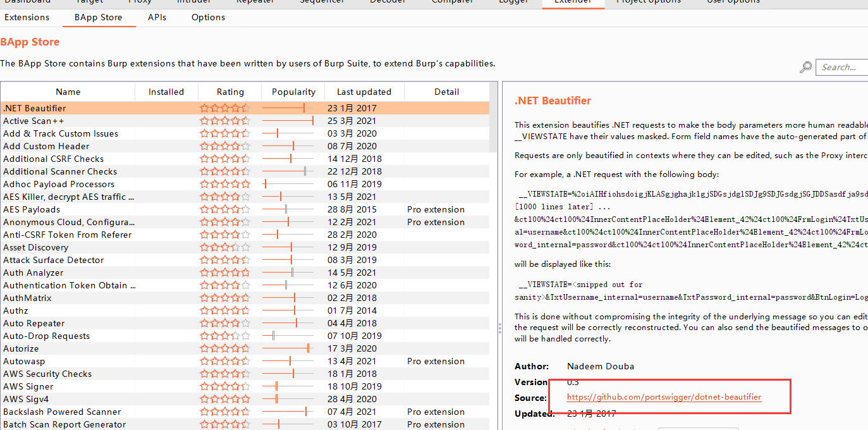Open the dotnet-beautifier GitHub source link
The height and width of the screenshot is (430, 868).
click(664, 397)
